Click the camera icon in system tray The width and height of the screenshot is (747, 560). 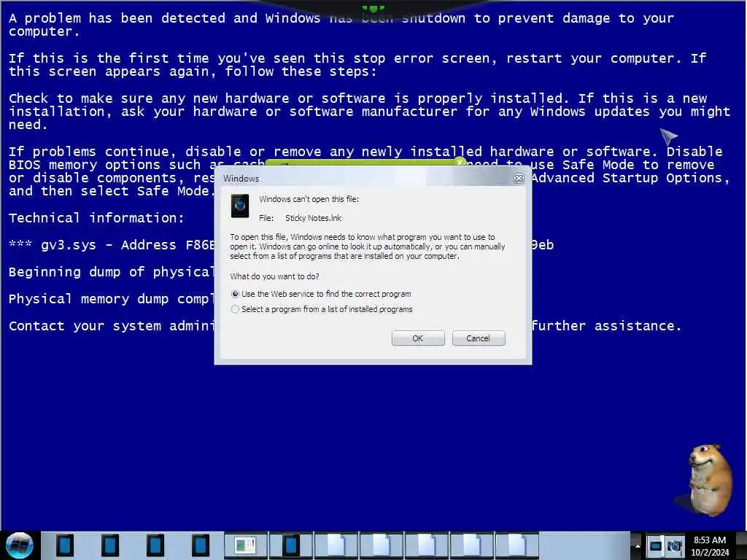[x=674, y=545]
